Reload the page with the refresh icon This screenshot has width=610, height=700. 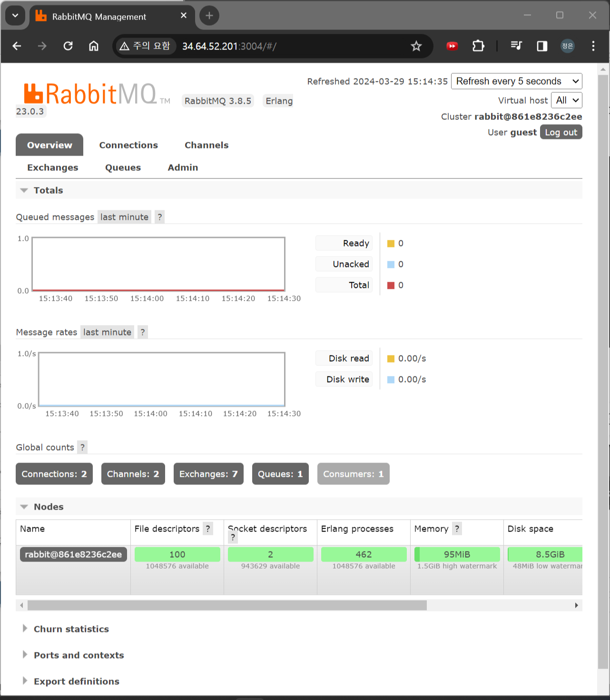click(68, 46)
